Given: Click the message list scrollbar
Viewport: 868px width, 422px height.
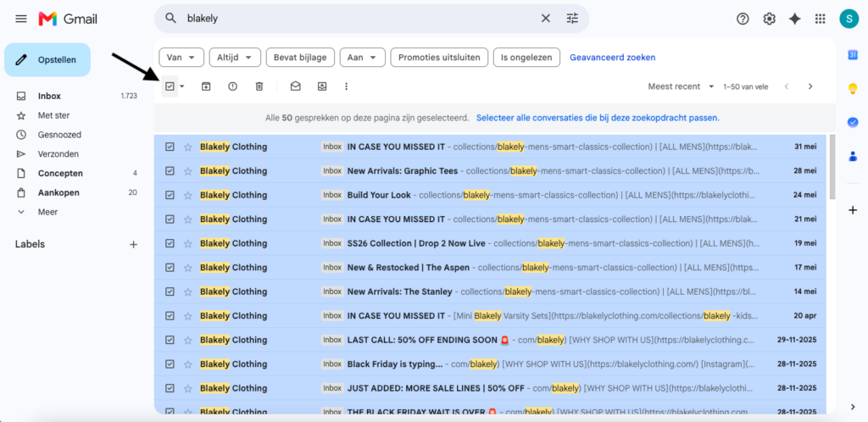Looking at the screenshot, I should [832, 166].
